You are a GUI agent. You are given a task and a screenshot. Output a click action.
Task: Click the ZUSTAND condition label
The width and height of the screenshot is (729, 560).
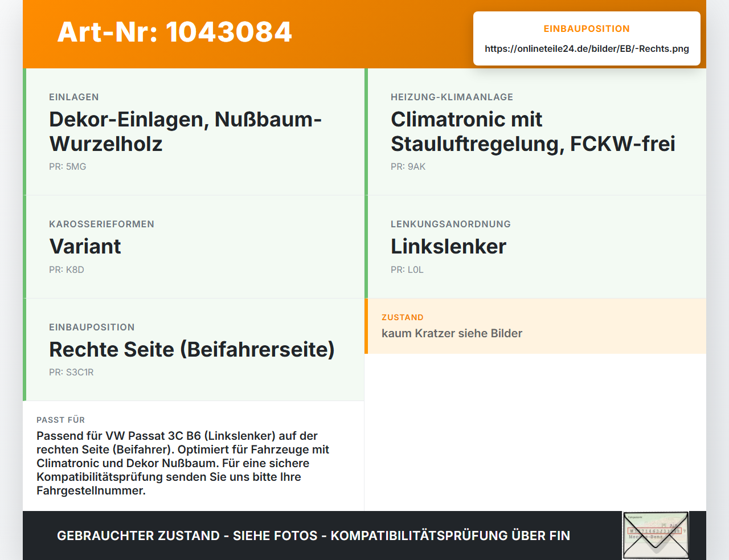403,317
